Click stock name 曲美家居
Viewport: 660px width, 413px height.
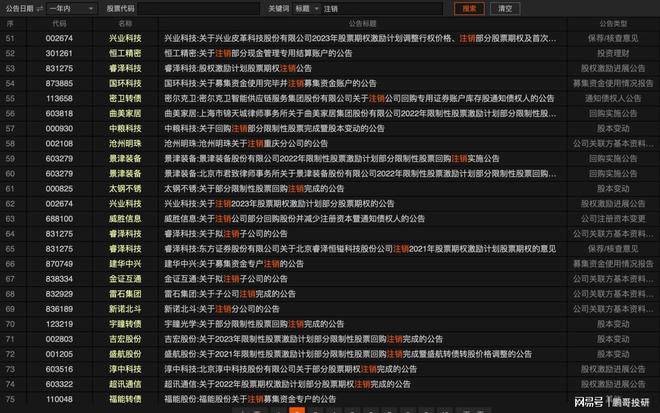125,114
